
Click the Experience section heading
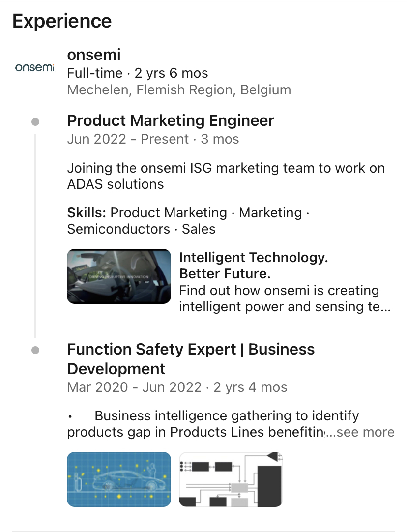62,21
